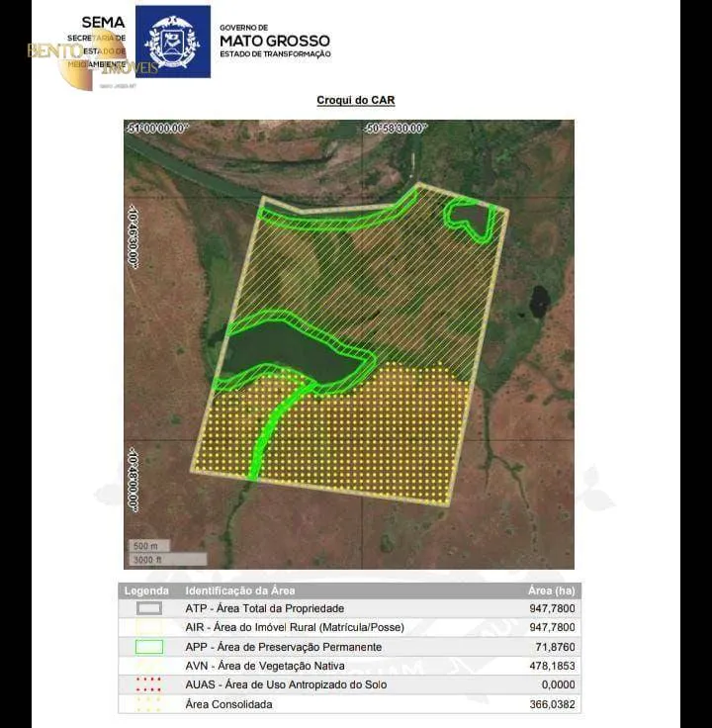Click the APP area value 71,8760
This screenshot has width=712, height=728.
click(555, 647)
